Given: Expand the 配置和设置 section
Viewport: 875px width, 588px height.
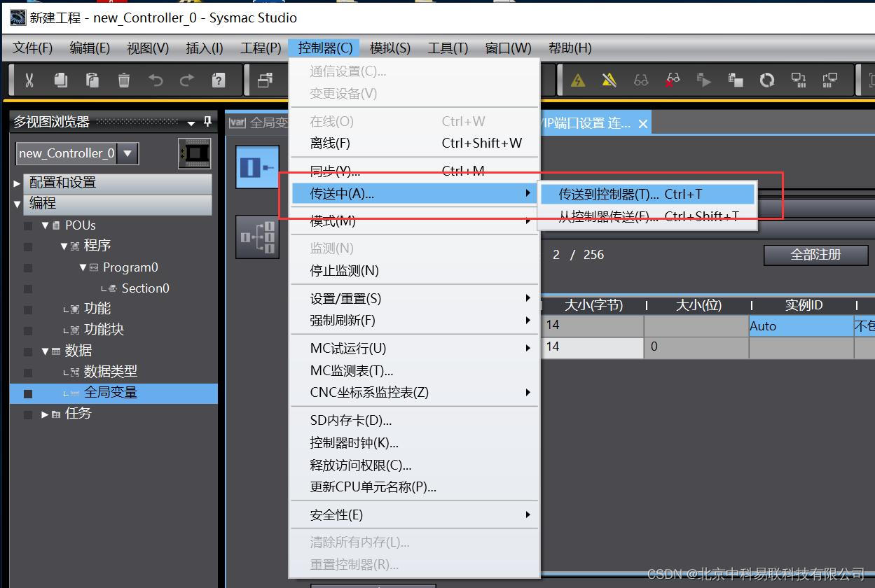Looking at the screenshot, I should [18, 183].
